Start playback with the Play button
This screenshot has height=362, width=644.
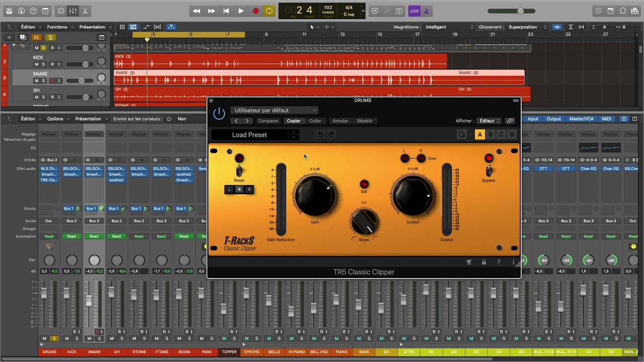tap(241, 11)
